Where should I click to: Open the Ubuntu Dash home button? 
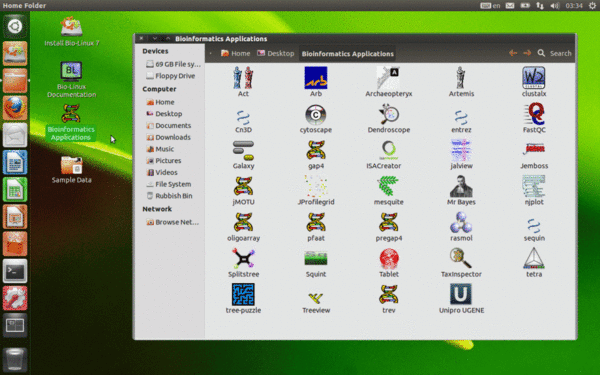(x=15, y=26)
